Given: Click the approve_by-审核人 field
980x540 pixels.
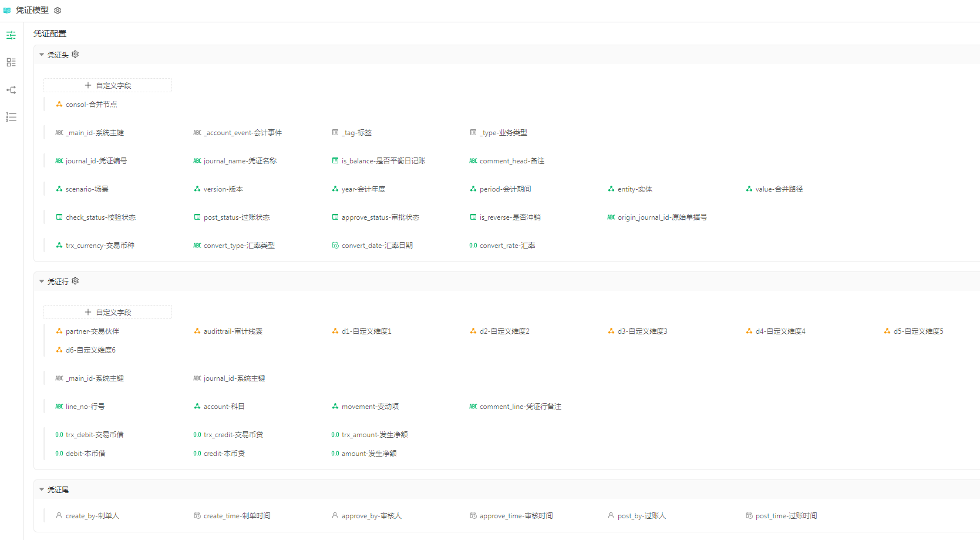Looking at the screenshot, I should (371, 516).
